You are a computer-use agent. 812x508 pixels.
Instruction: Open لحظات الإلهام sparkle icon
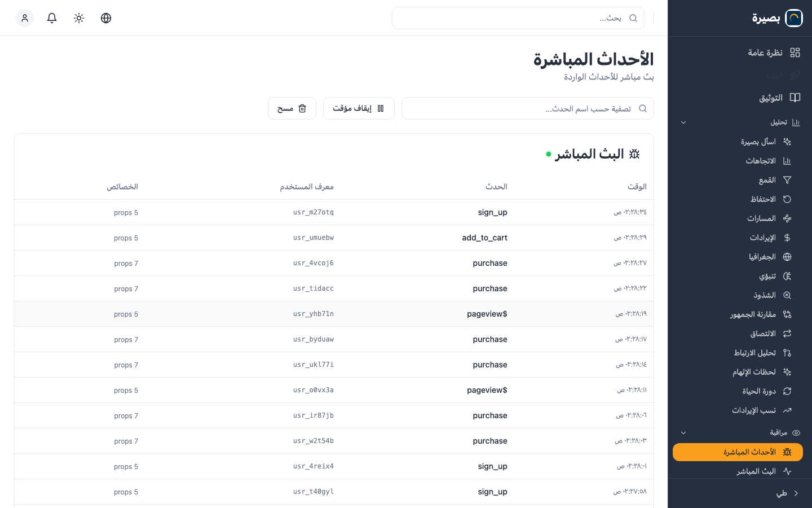[787, 372]
